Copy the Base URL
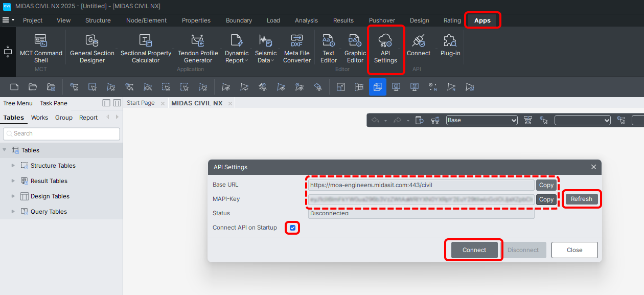This screenshot has height=295, width=644. [x=546, y=185]
